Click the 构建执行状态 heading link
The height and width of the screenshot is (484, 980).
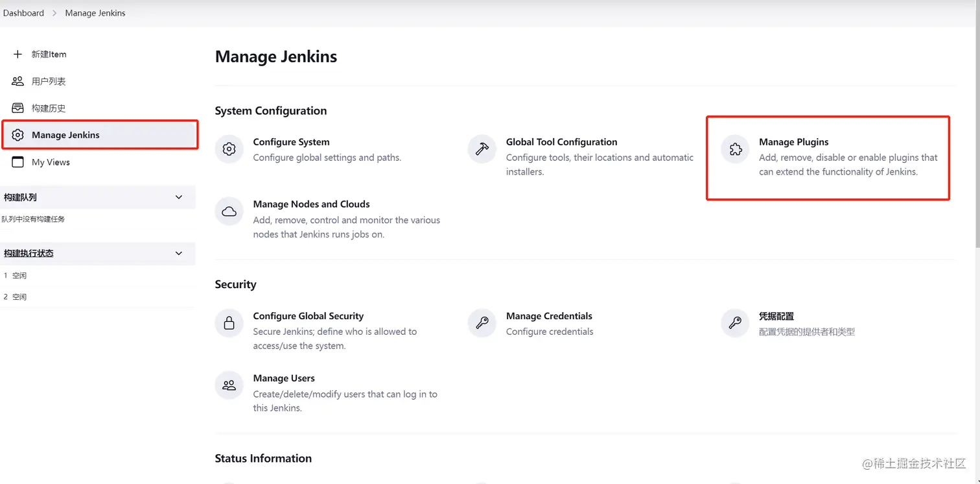tap(29, 253)
